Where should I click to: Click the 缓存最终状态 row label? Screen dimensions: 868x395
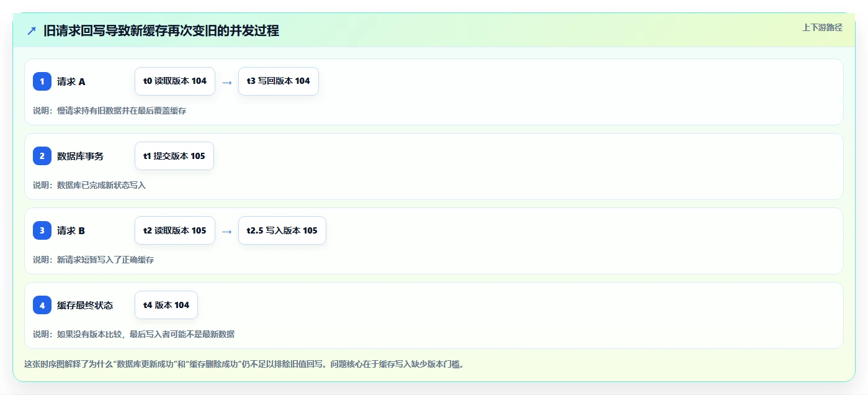click(85, 305)
